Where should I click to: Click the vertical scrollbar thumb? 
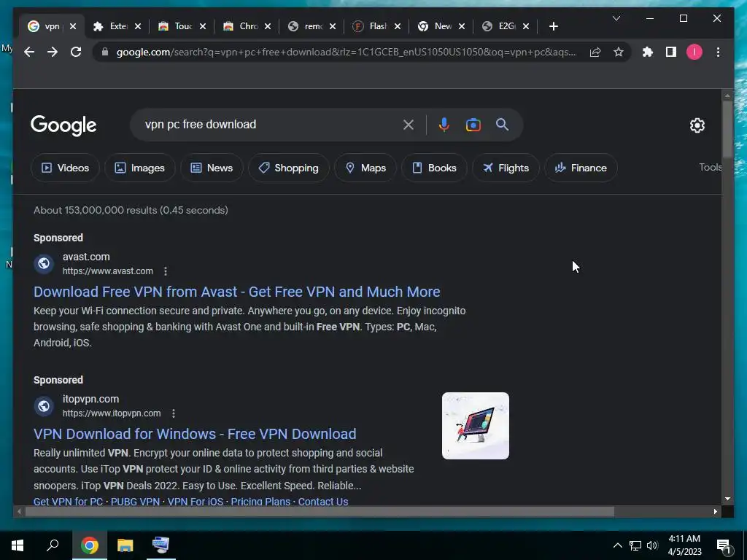click(727, 128)
